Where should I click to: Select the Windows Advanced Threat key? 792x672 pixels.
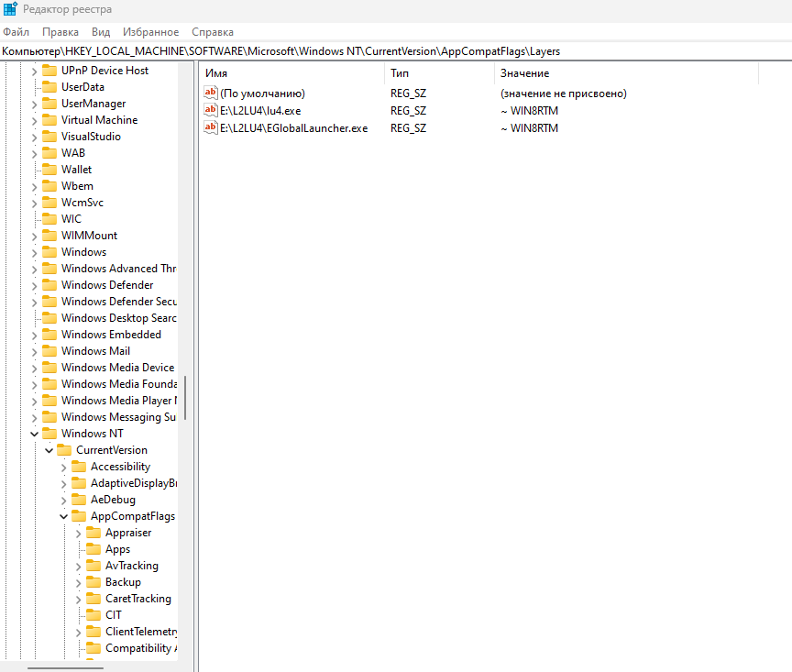(118, 269)
